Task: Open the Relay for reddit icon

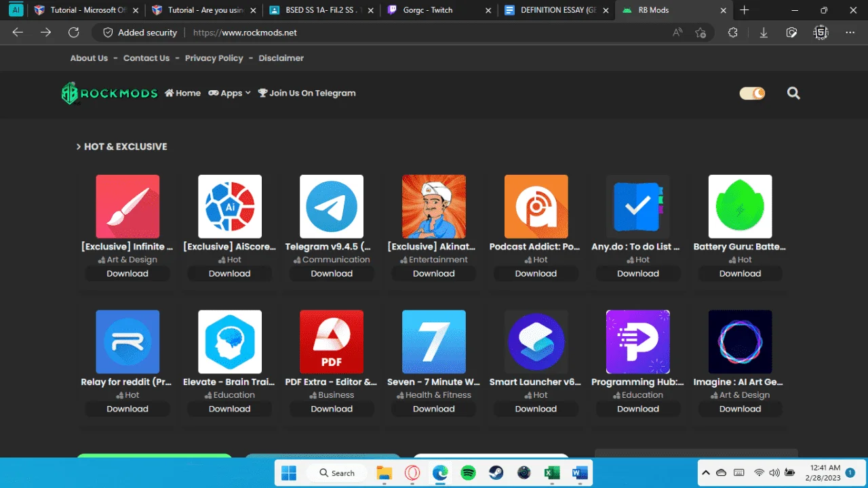Action: click(x=127, y=342)
